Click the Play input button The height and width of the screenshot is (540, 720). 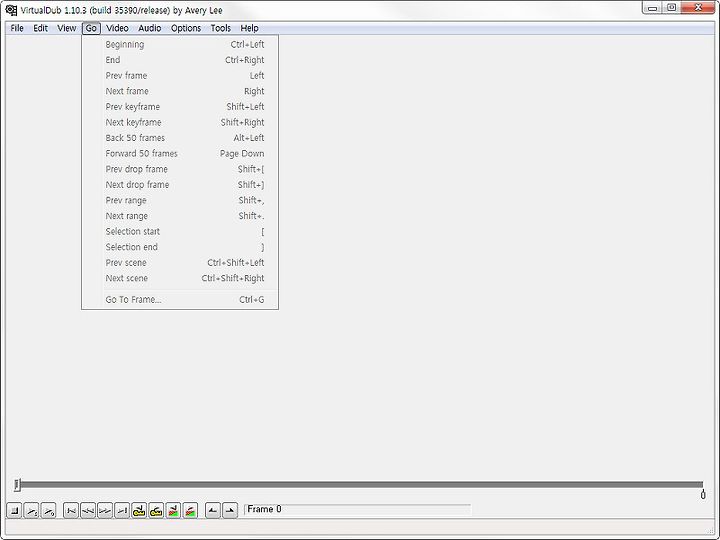pyautogui.click(x=32, y=510)
